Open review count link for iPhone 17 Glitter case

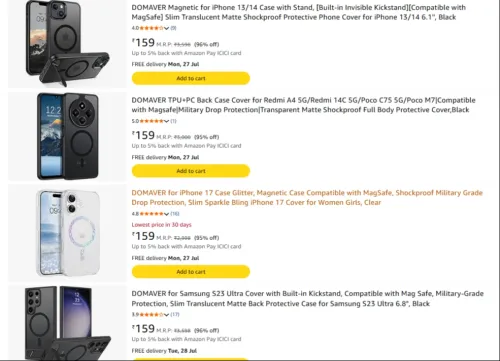(175, 214)
